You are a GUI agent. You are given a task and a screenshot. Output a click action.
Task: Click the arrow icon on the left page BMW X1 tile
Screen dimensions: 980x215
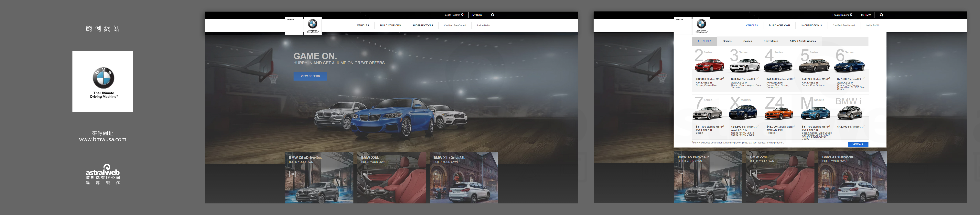point(437,174)
